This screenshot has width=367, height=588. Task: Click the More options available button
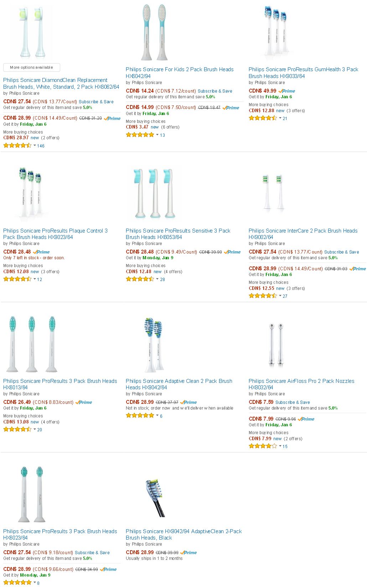click(32, 67)
